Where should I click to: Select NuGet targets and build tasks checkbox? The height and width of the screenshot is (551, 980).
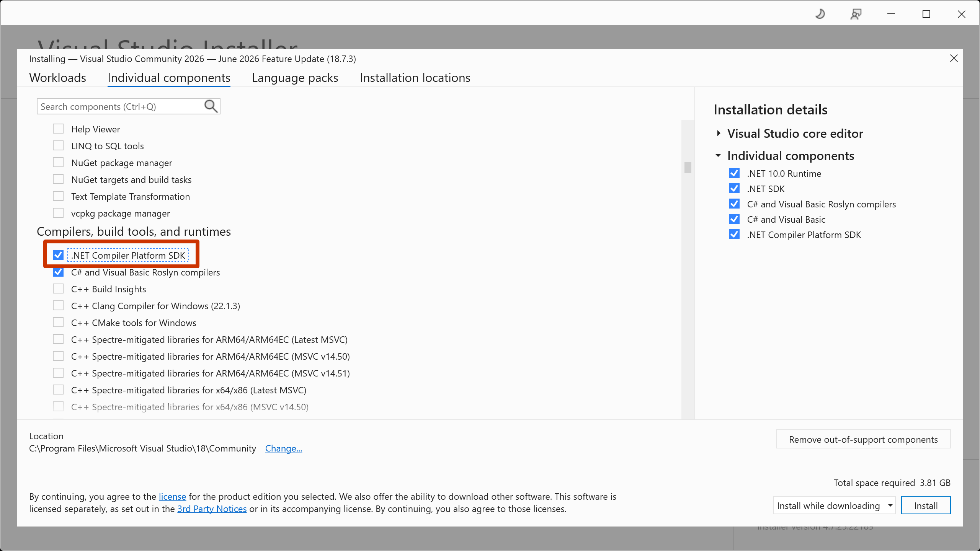pos(58,179)
